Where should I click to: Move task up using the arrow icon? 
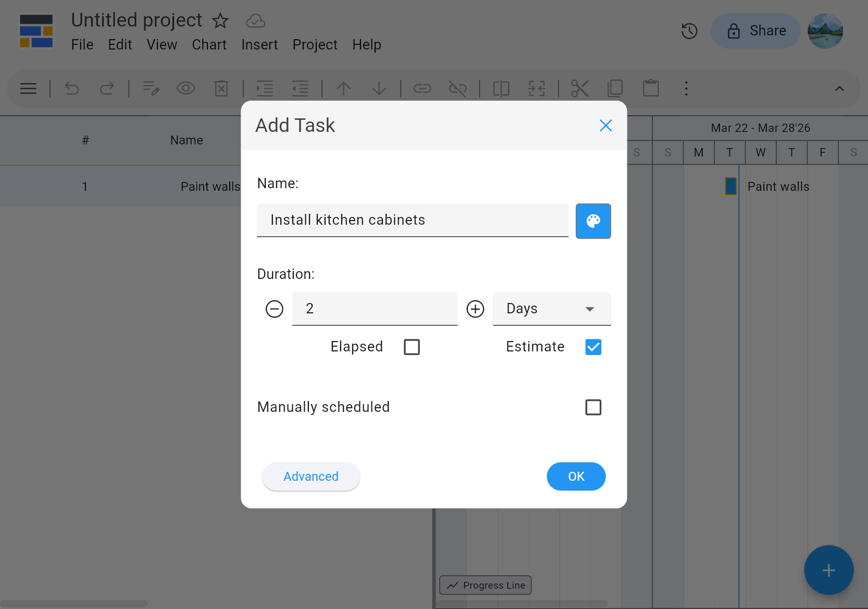click(x=343, y=88)
